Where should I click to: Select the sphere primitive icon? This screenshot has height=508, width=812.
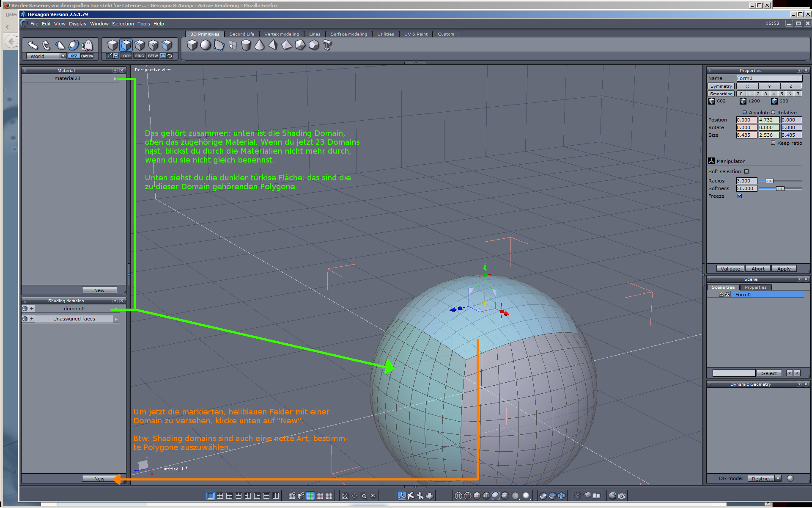tap(206, 45)
